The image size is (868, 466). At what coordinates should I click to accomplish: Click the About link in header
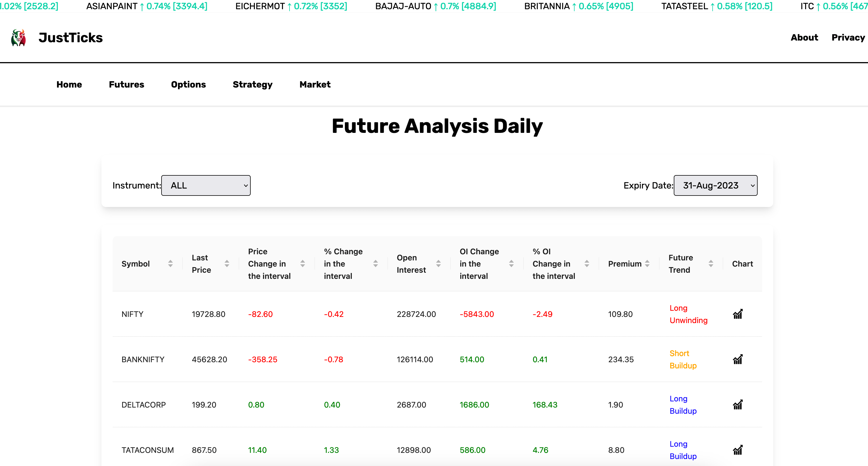(804, 37)
